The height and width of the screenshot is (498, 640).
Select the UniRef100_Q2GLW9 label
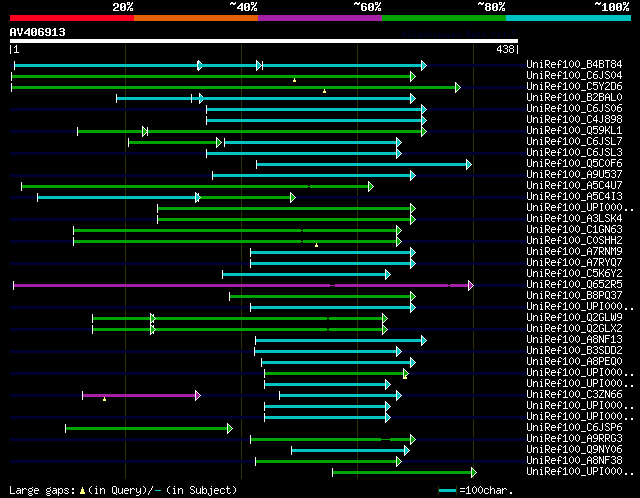(x=574, y=318)
